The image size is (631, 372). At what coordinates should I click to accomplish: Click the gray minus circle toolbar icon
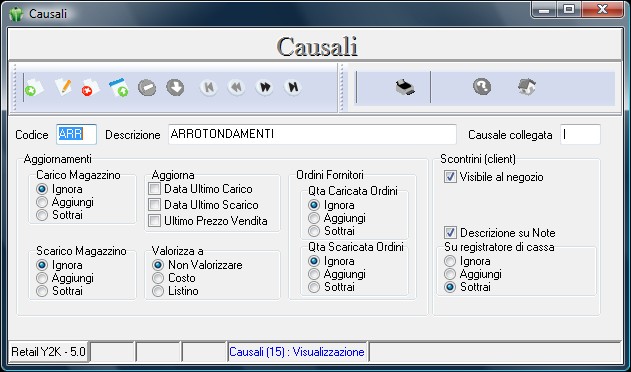(147, 87)
